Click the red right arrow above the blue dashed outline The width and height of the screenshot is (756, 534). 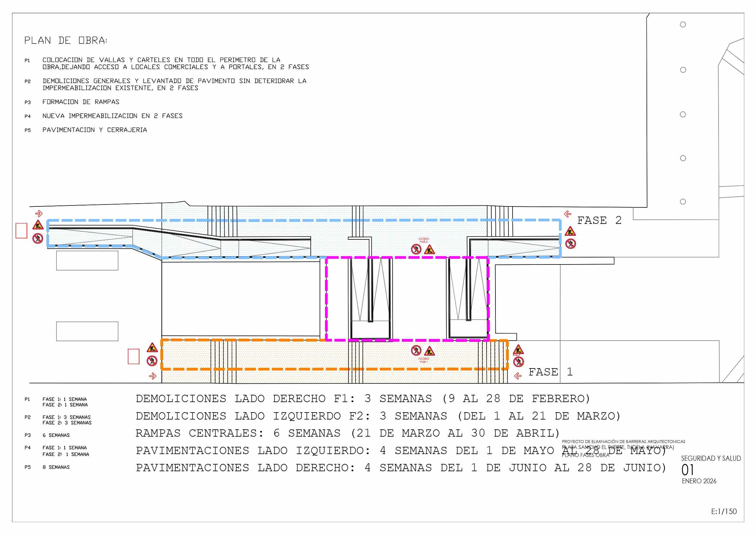tap(39, 213)
